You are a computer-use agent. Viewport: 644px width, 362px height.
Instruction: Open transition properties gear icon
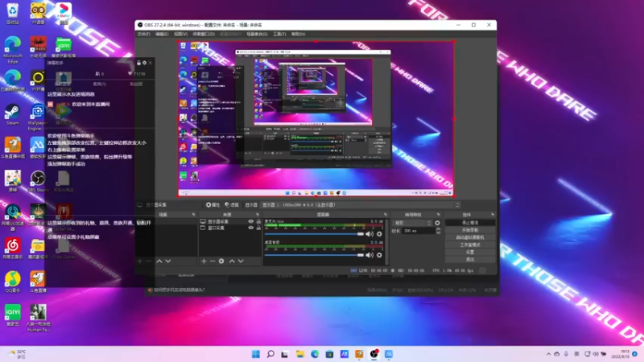pos(437,223)
